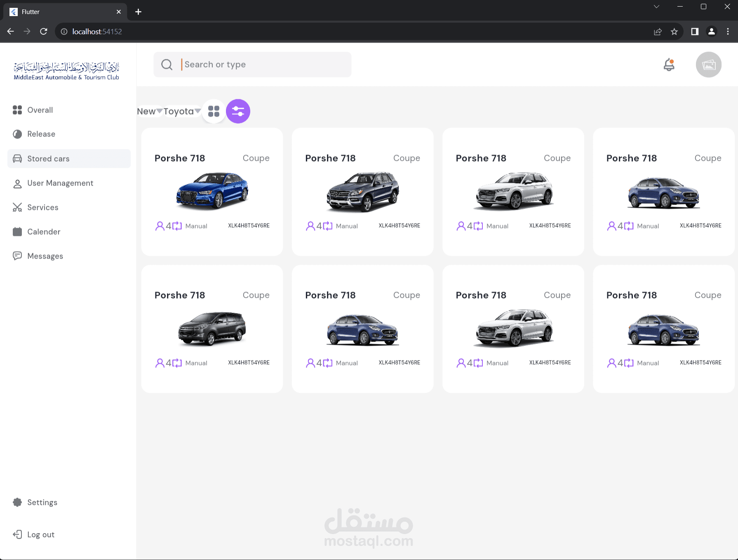Viewport: 738px width, 560px height.
Task: Open the Messages section
Action: (45, 256)
